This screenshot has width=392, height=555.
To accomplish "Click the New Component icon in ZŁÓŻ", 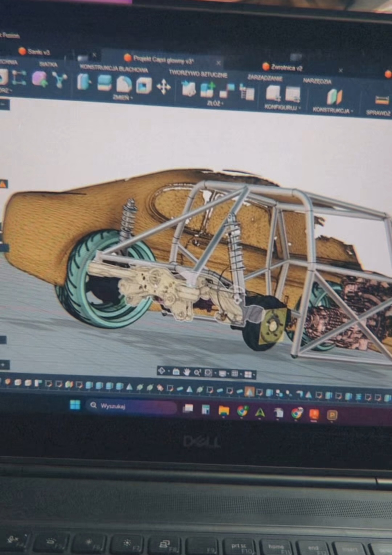I will (188, 89).
